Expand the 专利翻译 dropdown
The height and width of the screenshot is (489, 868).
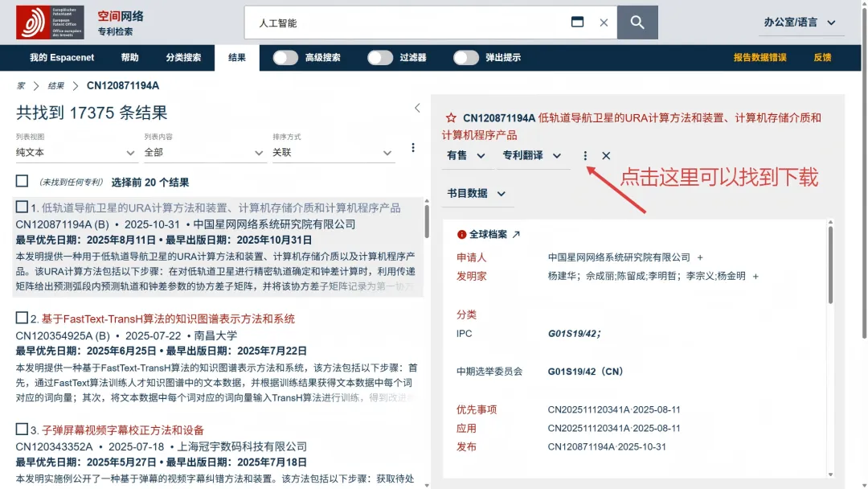coord(531,155)
